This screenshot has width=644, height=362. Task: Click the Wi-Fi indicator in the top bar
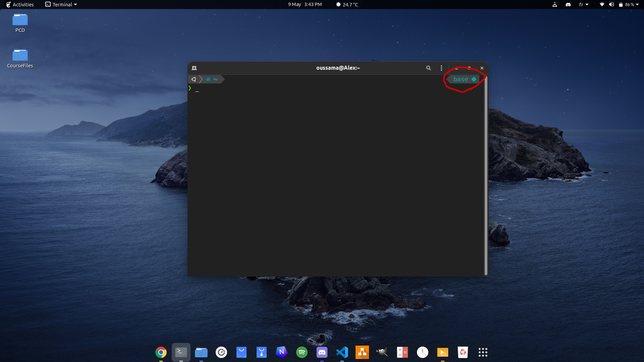pyautogui.click(x=602, y=4)
